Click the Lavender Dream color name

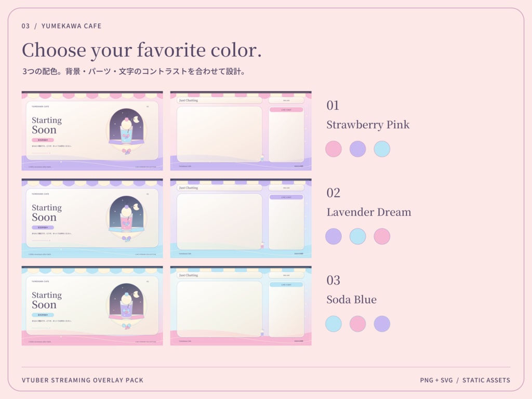click(369, 212)
